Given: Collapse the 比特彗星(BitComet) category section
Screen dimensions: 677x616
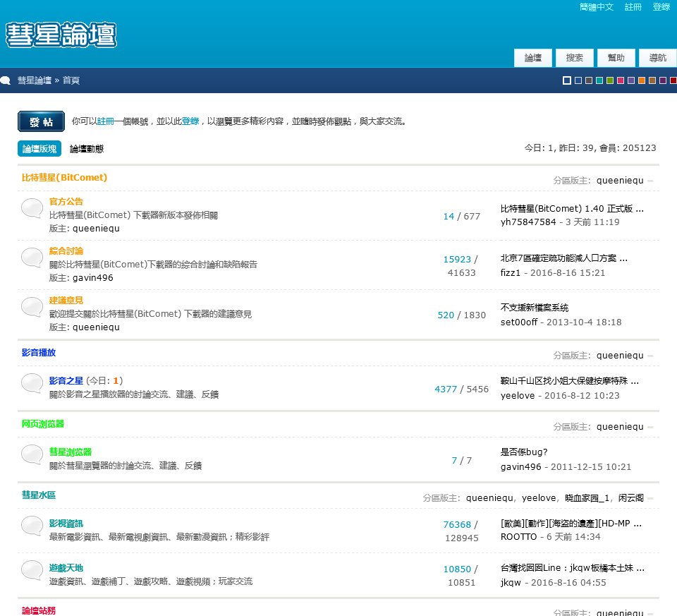Looking at the screenshot, I should (650, 181).
